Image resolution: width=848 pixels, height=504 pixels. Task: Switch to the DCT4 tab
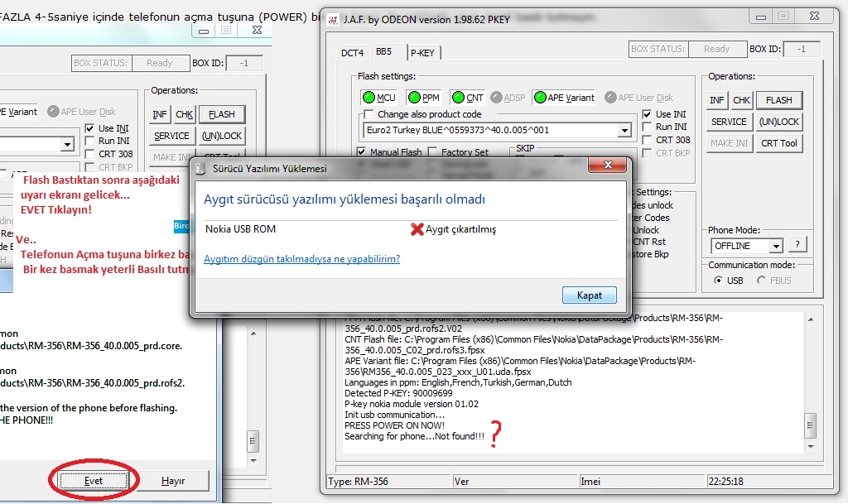pyautogui.click(x=353, y=53)
